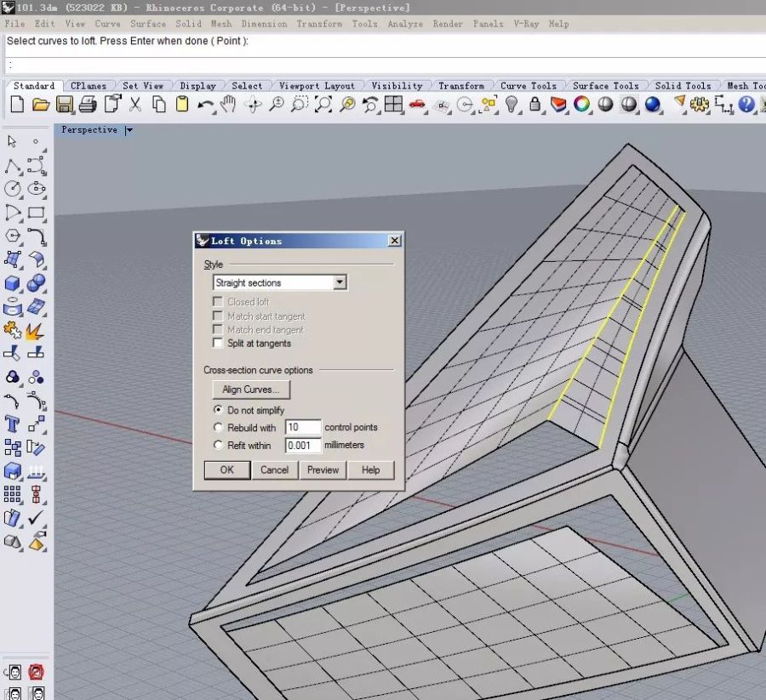Expand the Perspective viewport menu arrow
Viewport: 766px width, 700px height.
pyautogui.click(x=129, y=130)
